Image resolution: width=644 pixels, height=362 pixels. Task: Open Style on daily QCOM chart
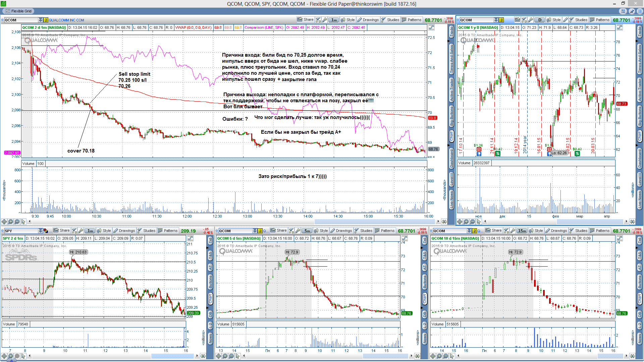click(x=554, y=20)
